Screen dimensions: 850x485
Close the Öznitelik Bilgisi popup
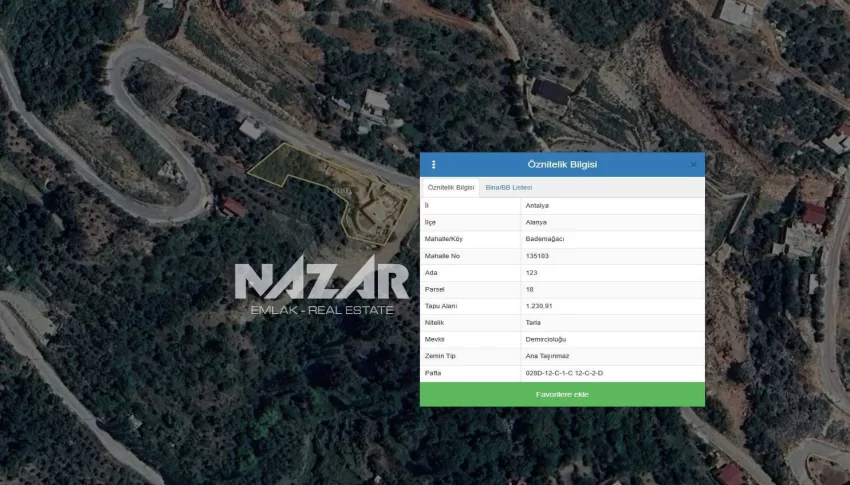click(693, 164)
